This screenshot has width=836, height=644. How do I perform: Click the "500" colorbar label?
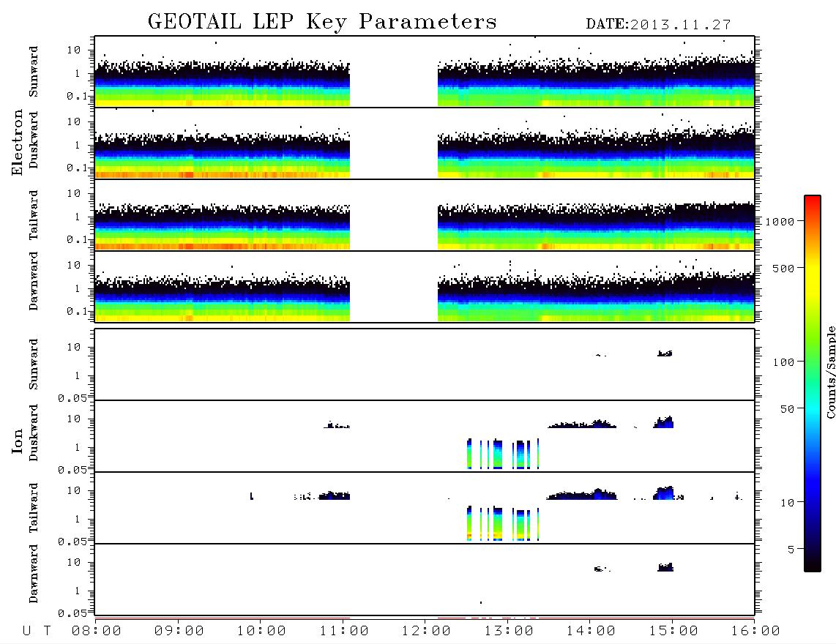click(783, 269)
